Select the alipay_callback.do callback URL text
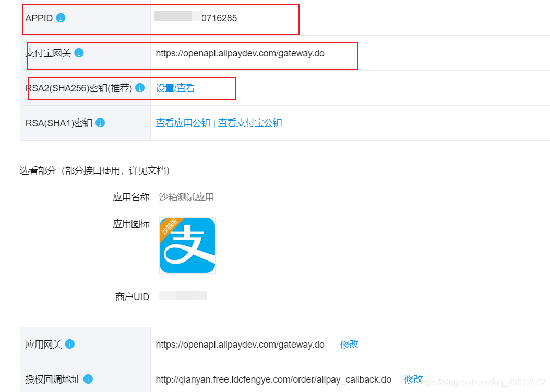 (x=273, y=379)
